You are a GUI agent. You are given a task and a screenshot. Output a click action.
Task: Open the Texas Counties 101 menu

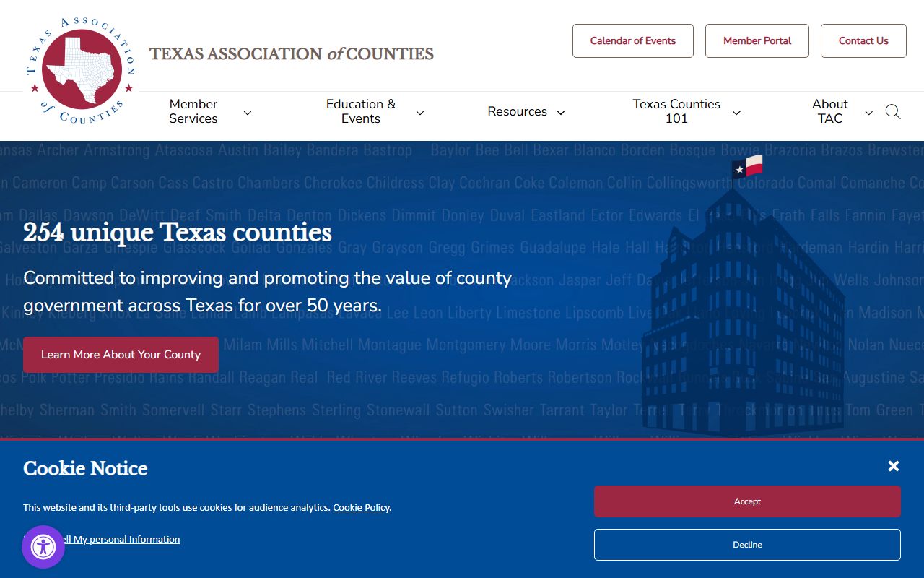pyautogui.click(x=676, y=111)
